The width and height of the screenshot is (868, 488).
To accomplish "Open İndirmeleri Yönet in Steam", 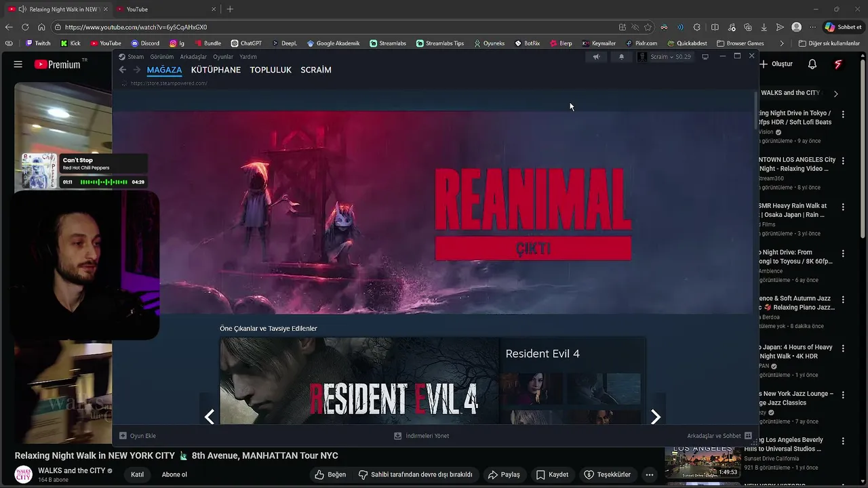I will (x=421, y=436).
